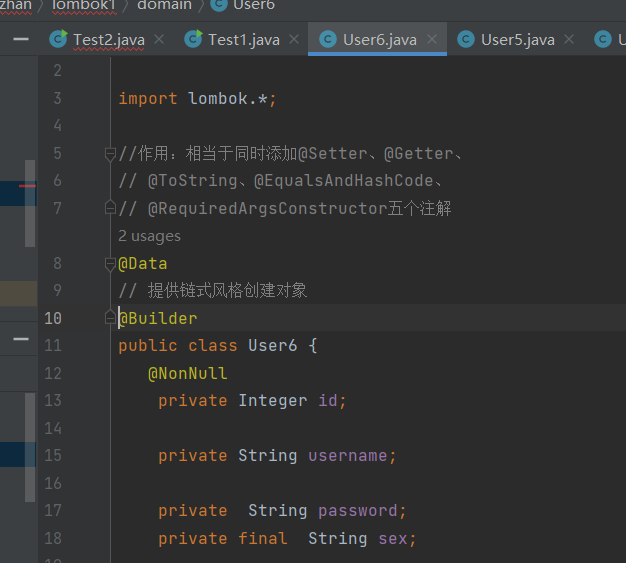Click the @ToString comment on line 6
The image size is (626, 563).
click(280, 181)
